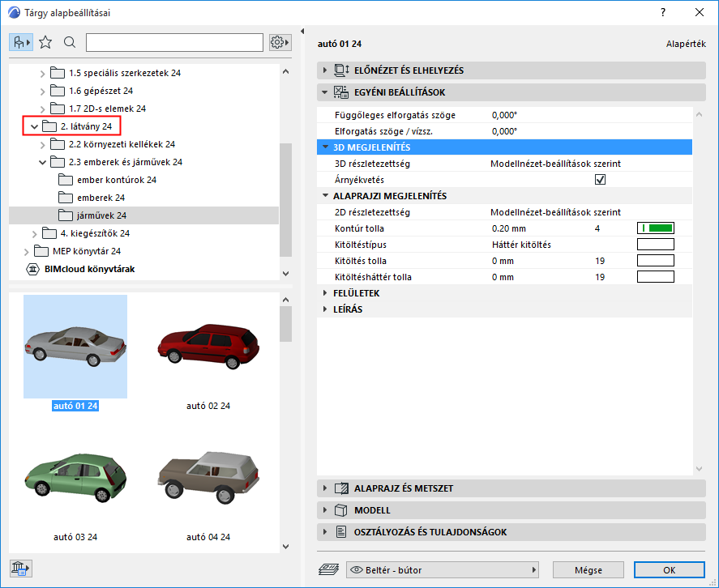Click the Mégse cancel button

click(588, 569)
